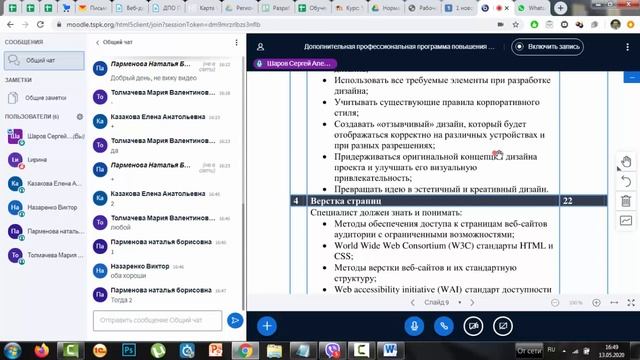
Task: Open Firefox from the taskbar
Action: [41, 351]
